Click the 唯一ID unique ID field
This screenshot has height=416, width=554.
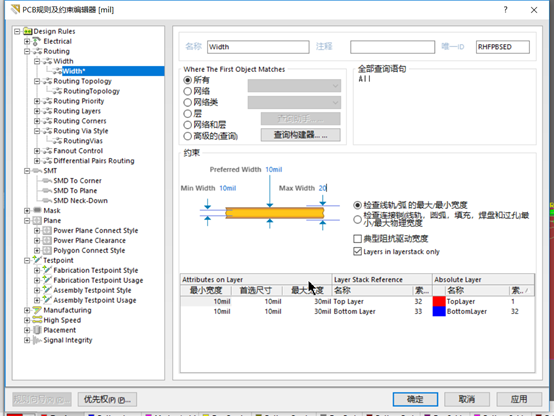click(x=503, y=47)
